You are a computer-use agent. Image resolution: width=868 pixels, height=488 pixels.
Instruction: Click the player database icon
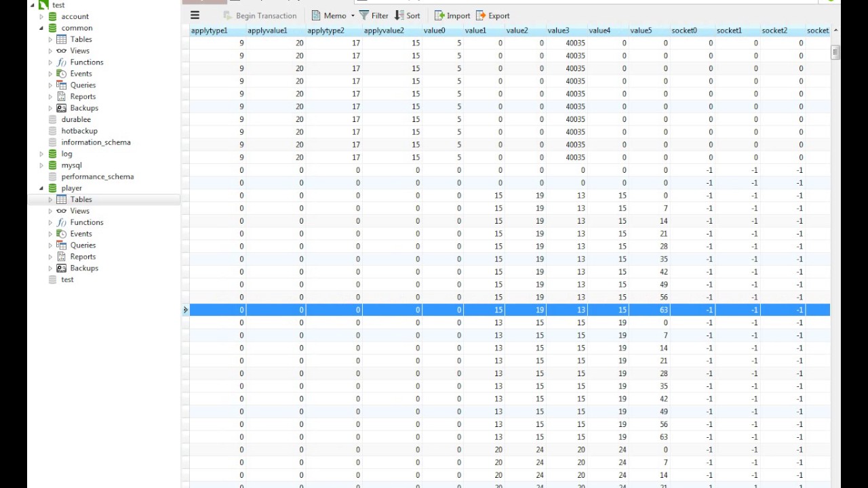(53, 188)
